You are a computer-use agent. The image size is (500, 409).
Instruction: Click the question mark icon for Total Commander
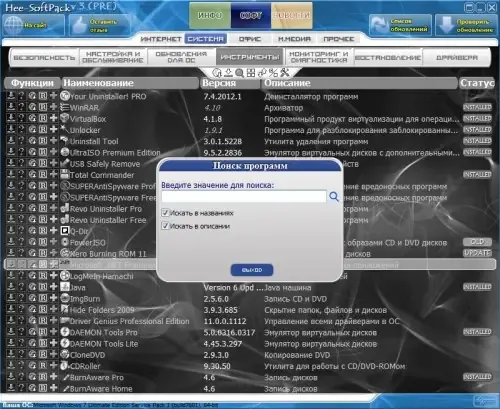(21, 174)
